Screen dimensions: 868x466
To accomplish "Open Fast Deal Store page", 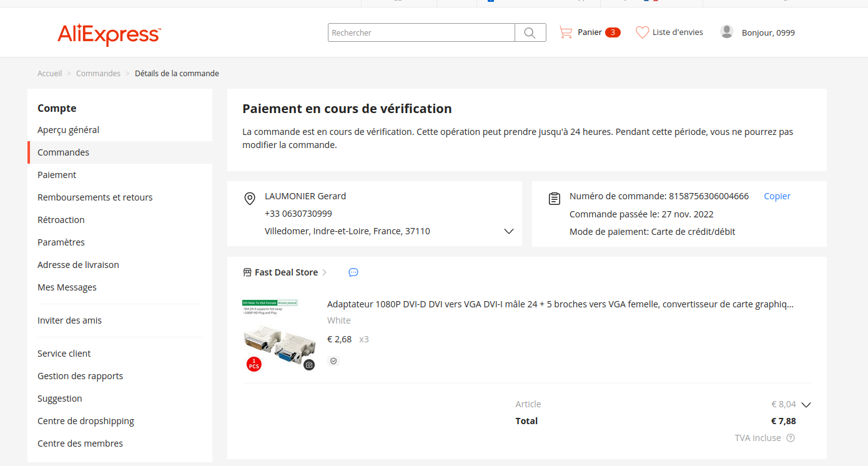I will [286, 272].
